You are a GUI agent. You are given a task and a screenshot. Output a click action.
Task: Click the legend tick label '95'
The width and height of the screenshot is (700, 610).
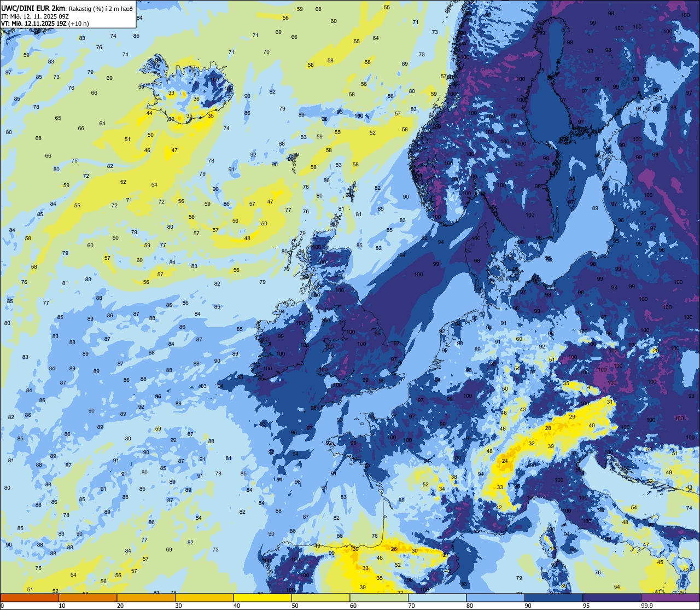coord(587,605)
